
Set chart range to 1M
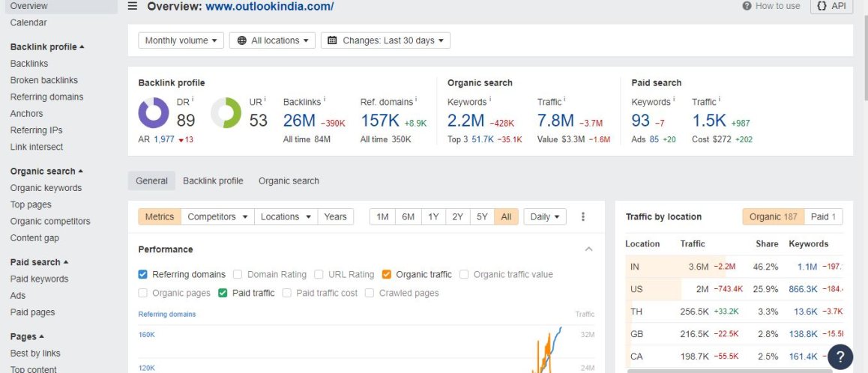pyautogui.click(x=382, y=217)
